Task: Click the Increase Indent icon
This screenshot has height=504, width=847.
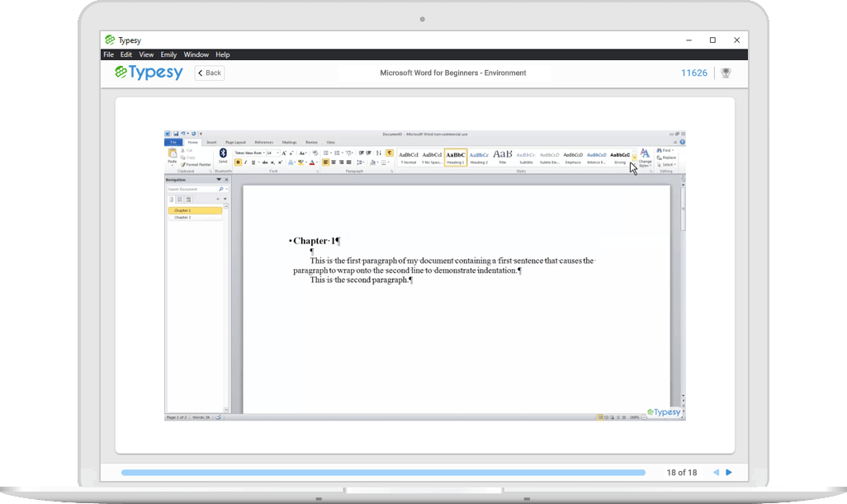Action: (368, 153)
